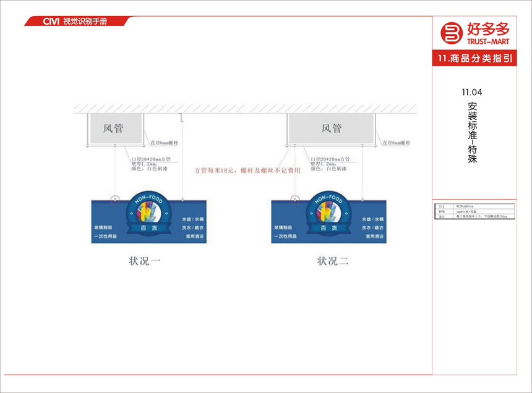Click the red 方管每米18元 cost note
The width and height of the screenshot is (532, 393).
pos(247,171)
